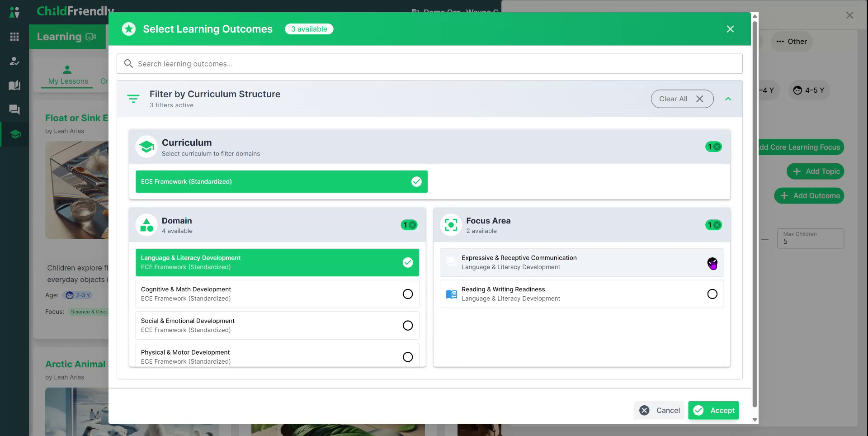This screenshot has width=868, height=436.
Task: Click the scrollbar down arrow
Action: point(755,420)
